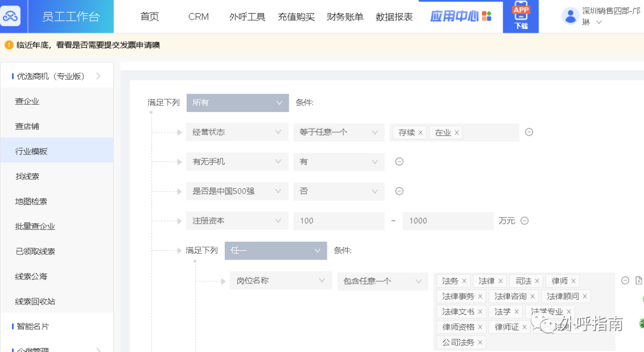Open 地图检索 in the sidebar
This screenshot has width=644, height=352.
31,201
